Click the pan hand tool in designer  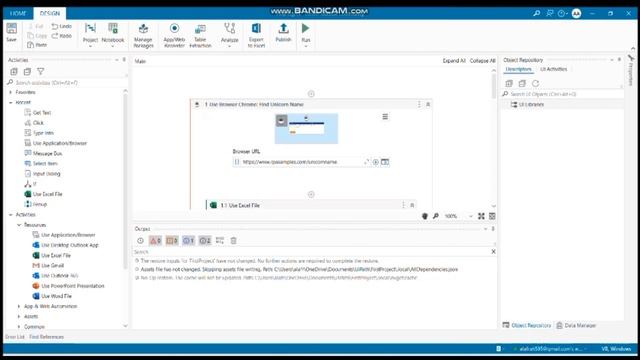pyautogui.click(x=424, y=216)
